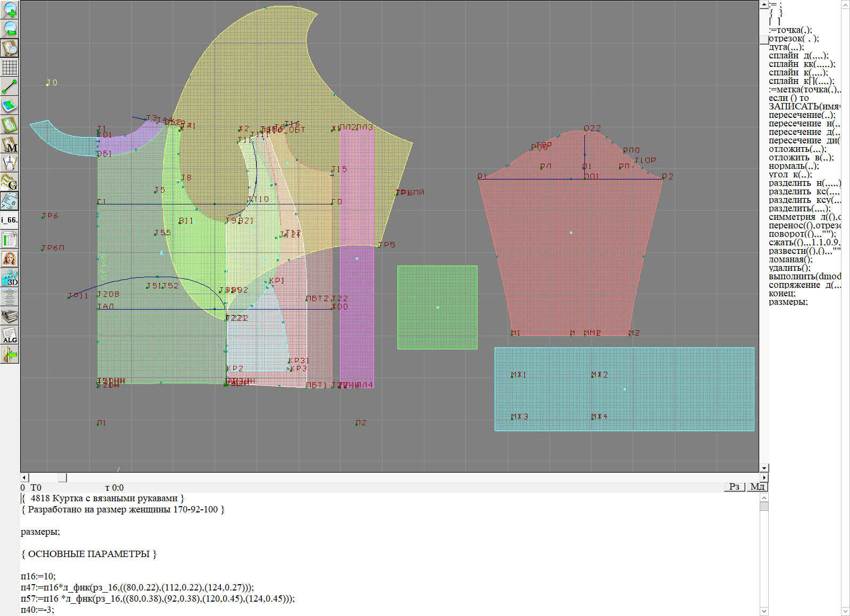Click on the 'п16:=10;' code line
Image resolution: width=850 pixels, height=616 pixels.
point(38,576)
